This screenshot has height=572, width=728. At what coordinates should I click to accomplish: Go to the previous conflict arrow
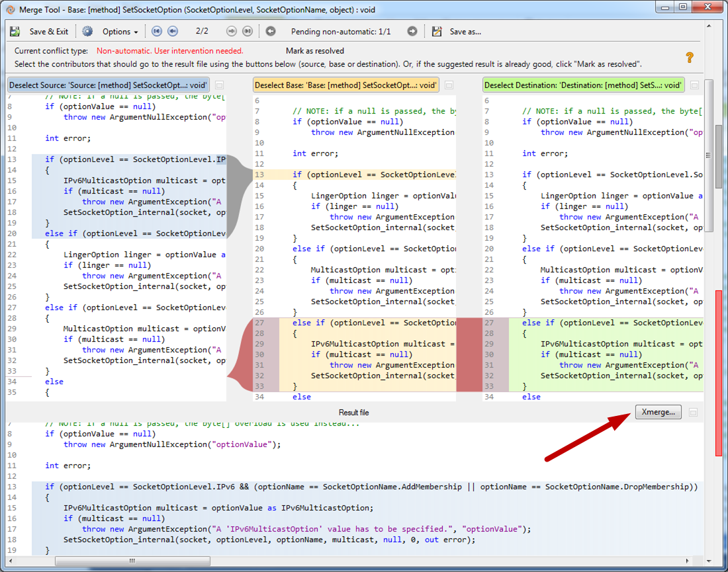(173, 31)
